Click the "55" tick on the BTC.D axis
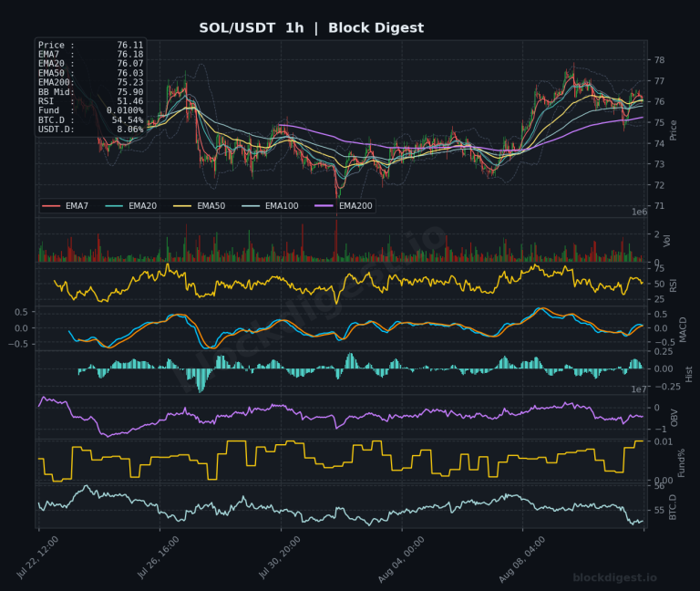The width and height of the screenshot is (700, 591). (x=659, y=510)
